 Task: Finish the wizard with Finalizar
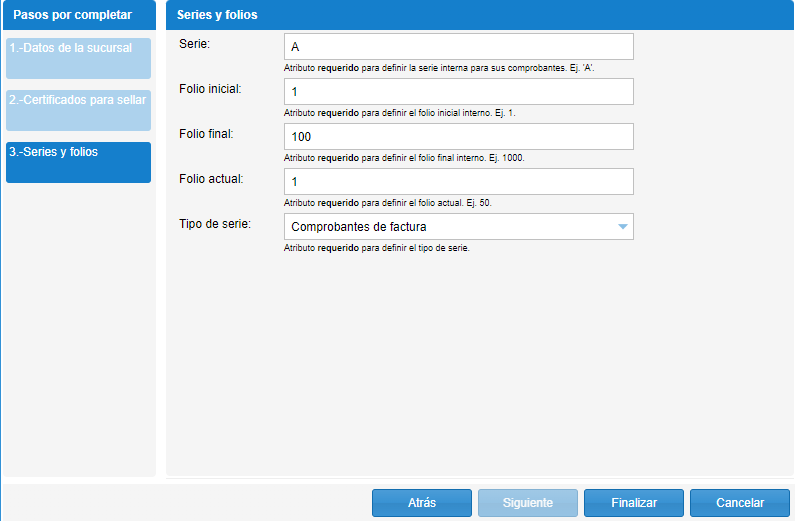(633, 503)
